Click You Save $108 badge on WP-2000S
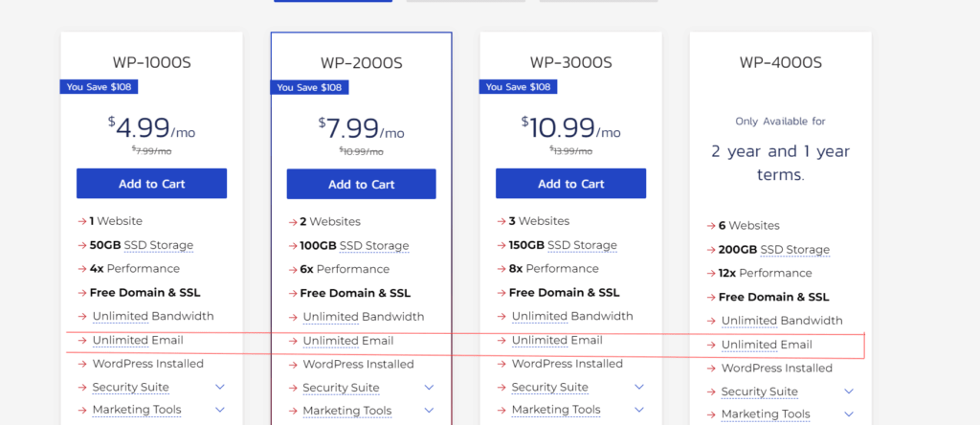Viewport: 980px width, 425px height. (309, 87)
